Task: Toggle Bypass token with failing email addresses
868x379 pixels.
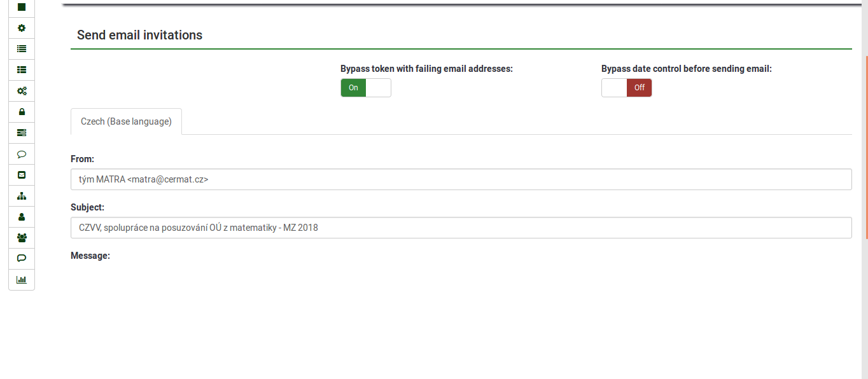Action: click(x=366, y=88)
